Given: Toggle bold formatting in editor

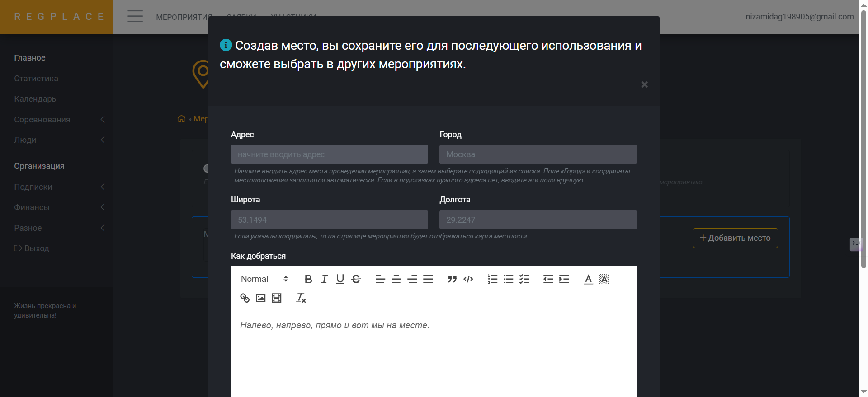Looking at the screenshot, I should (308, 279).
